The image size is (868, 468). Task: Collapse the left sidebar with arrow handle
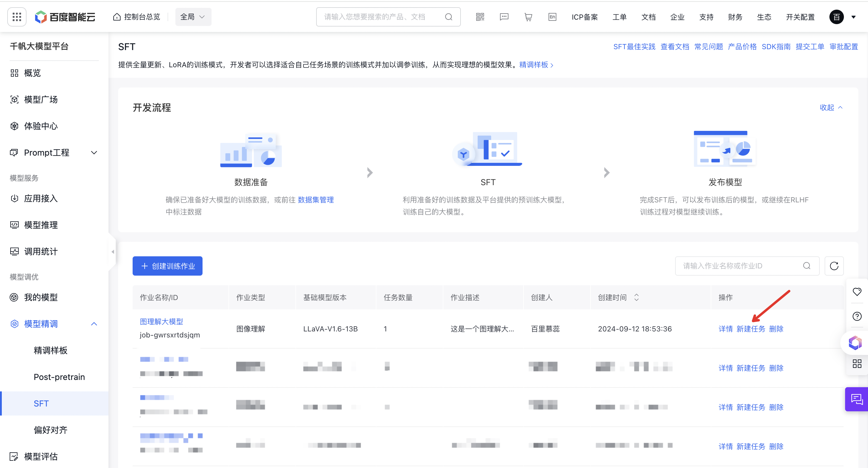click(112, 251)
